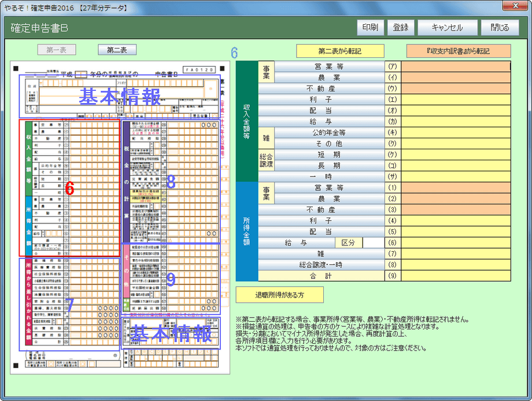Click the その他 (ク) input field

point(456,144)
